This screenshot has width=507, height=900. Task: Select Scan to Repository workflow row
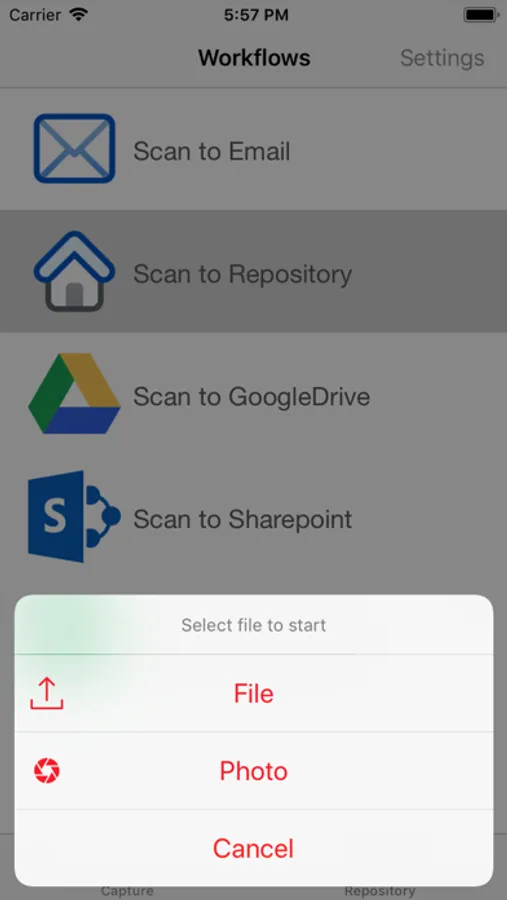tap(253, 271)
